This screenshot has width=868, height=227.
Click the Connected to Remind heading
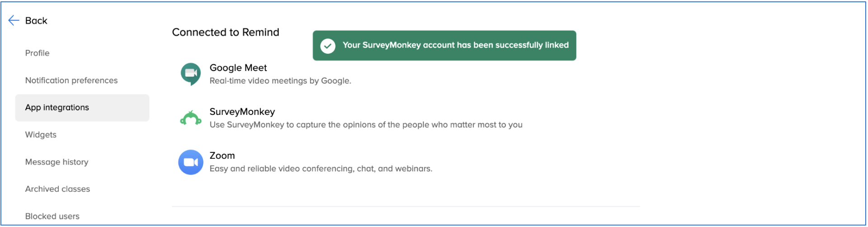(226, 32)
